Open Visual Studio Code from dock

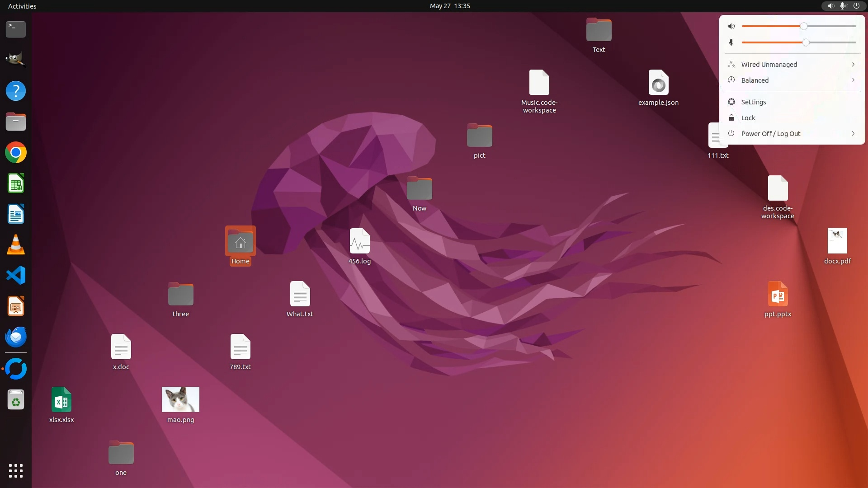[x=16, y=276]
